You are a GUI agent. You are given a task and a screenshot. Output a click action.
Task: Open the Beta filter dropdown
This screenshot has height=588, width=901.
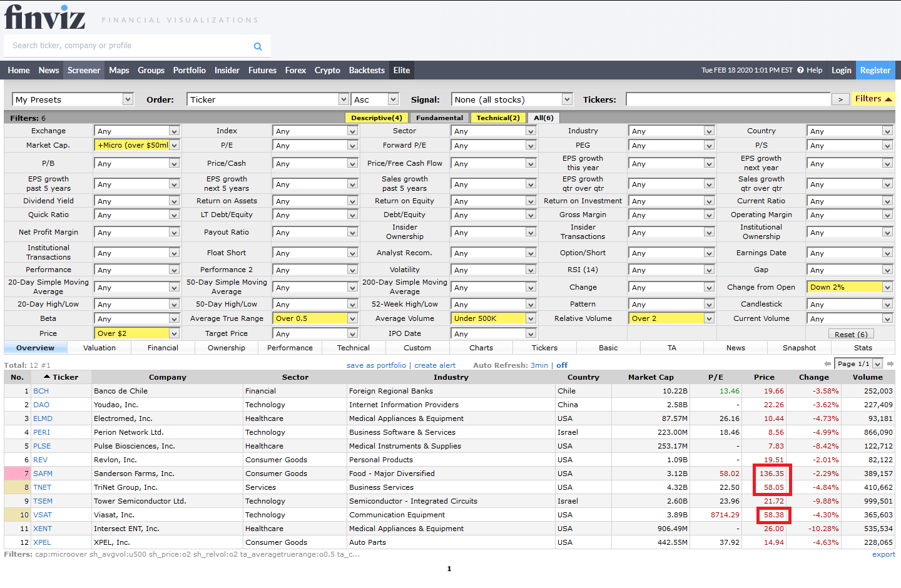point(137,318)
